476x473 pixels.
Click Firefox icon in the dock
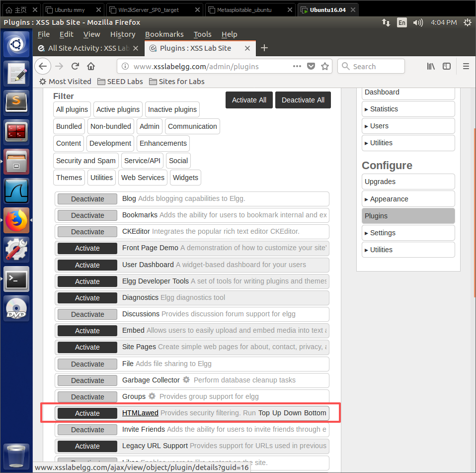point(16,220)
